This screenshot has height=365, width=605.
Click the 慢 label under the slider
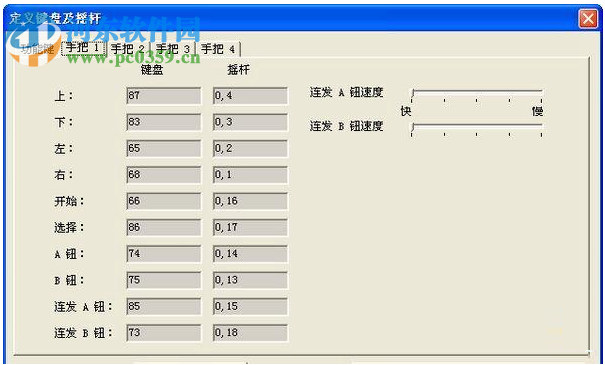[x=538, y=112]
